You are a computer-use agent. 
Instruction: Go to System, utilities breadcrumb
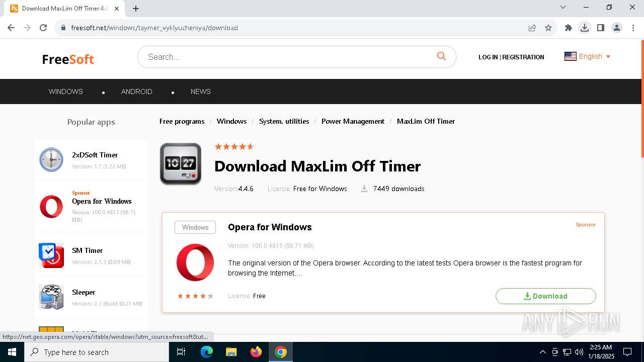coord(284,121)
